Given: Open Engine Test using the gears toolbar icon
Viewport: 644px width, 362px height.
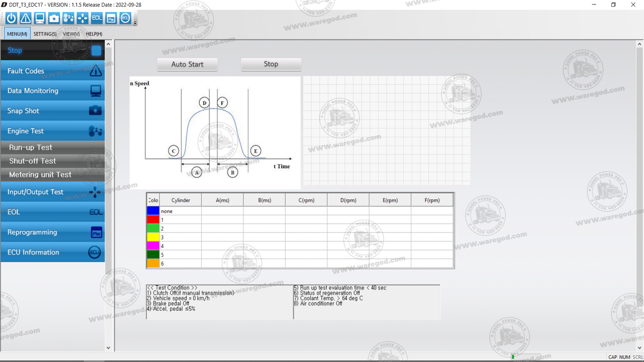Looking at the screenshot, I should click(68, 18).
